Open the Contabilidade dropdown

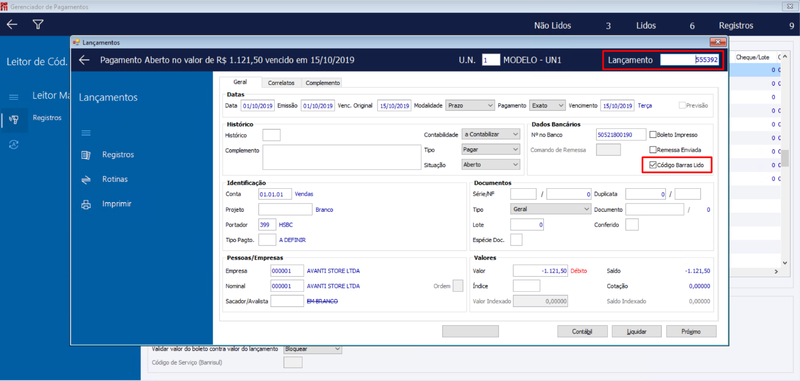490,134
